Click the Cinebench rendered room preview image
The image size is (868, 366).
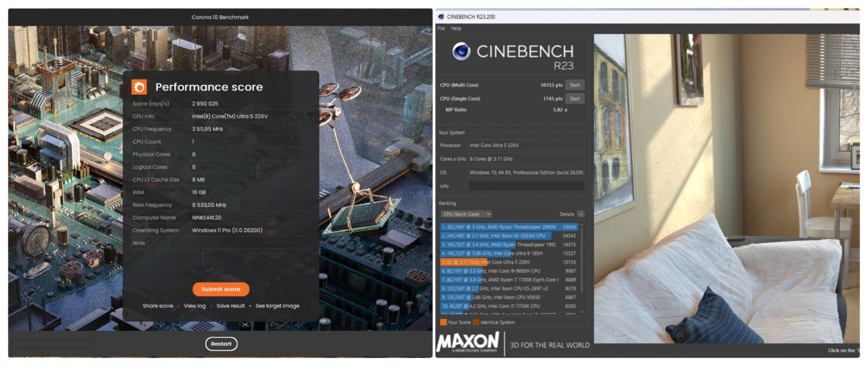[x=727, y=189]
